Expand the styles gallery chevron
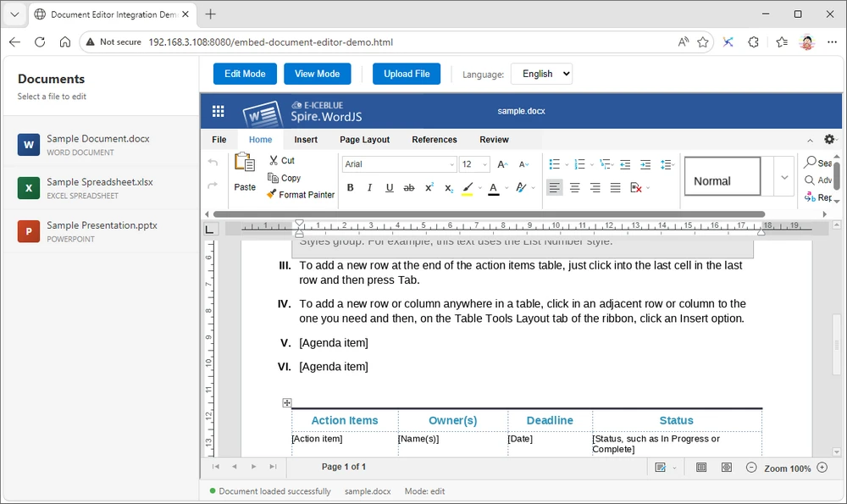 [x=784, y=177]
